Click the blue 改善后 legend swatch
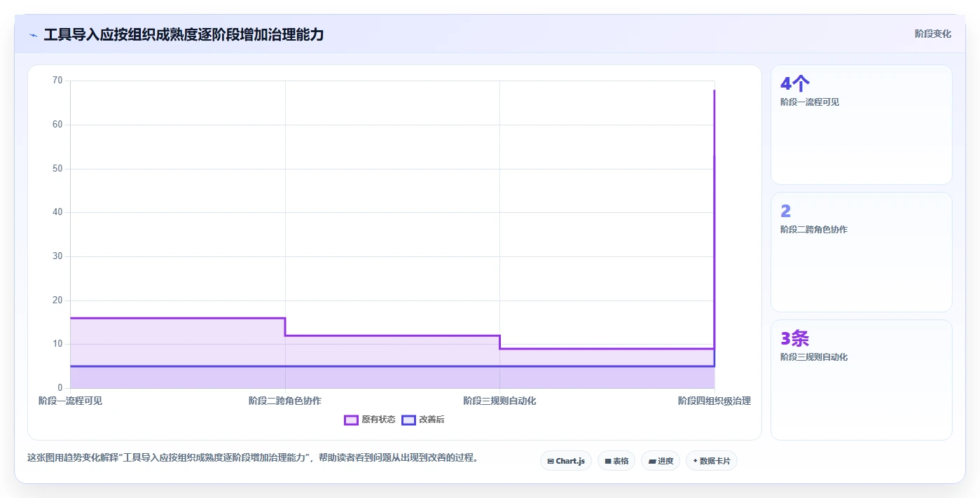The height and width of the screenshot is (498, 980). tap(408, 420)
